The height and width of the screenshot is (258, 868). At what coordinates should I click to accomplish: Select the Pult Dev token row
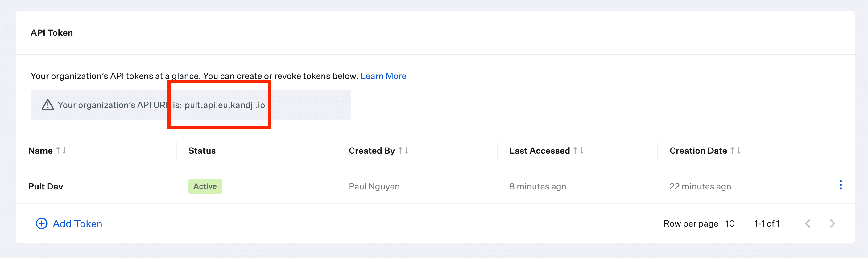[46, 186]
